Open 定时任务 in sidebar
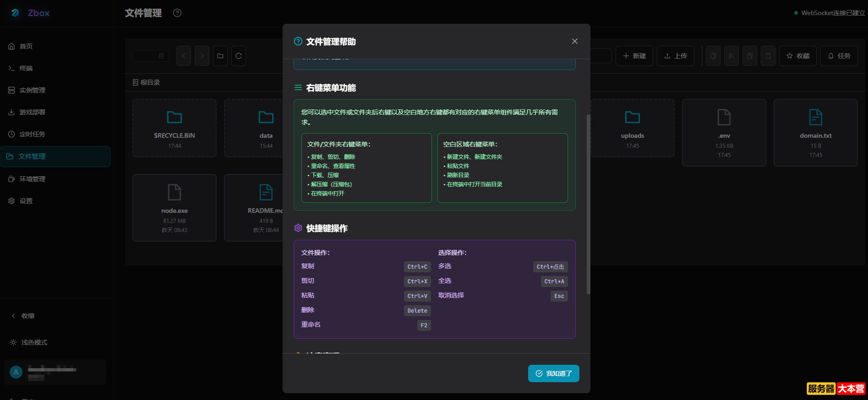 click(55, 134)
